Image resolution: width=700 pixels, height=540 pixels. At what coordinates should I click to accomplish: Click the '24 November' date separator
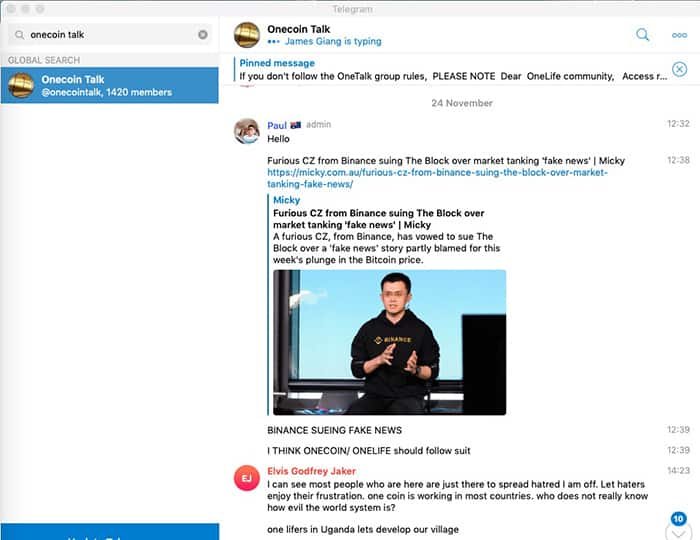(462, 103)
